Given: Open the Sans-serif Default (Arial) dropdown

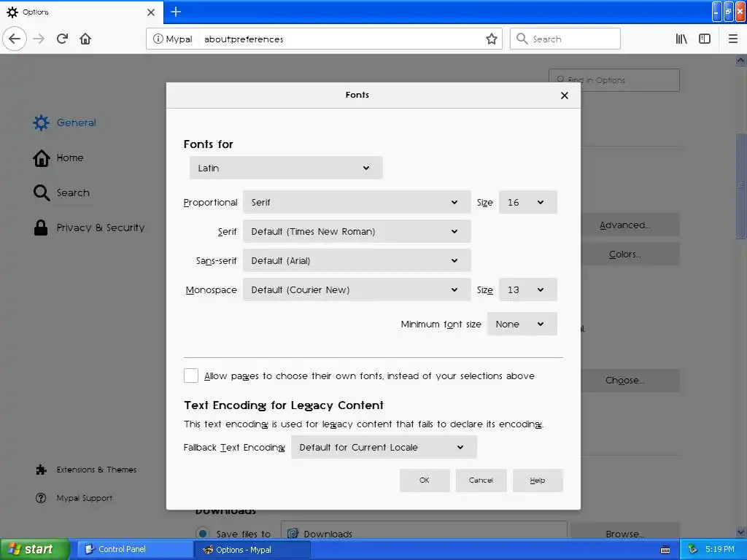Looking at the screenshot, I should click(357, 260).
